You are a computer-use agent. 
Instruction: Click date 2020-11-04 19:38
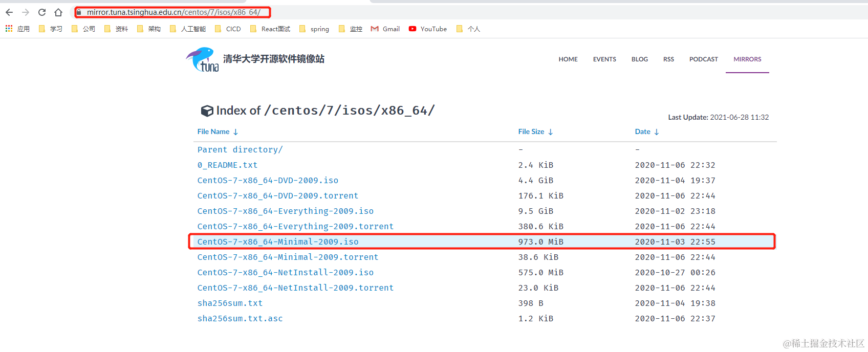tap(675, 303)
